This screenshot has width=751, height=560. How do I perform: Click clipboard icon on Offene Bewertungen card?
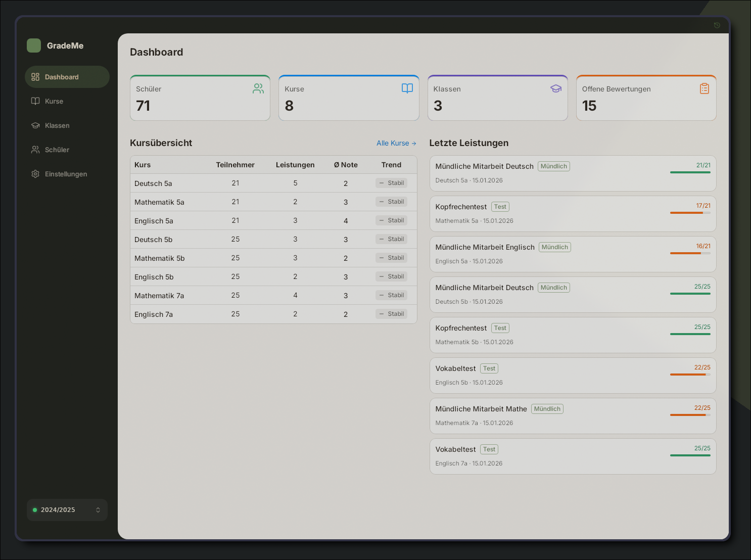pyautogui.click(x=705, y=88)
